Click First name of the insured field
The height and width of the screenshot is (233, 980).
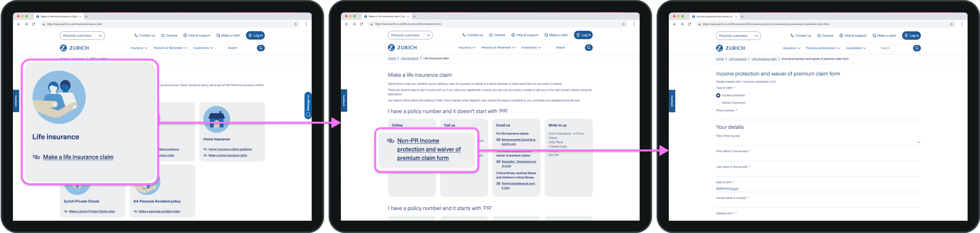[x=818, y=157]
